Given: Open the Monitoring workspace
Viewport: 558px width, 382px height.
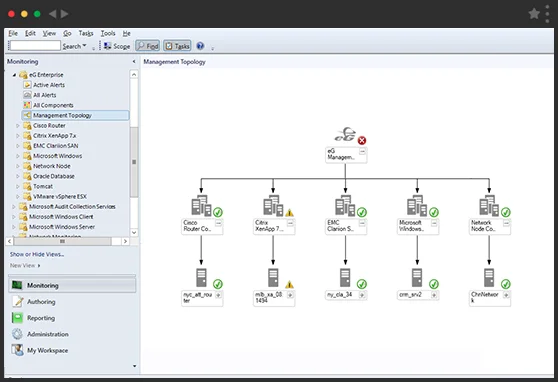Looking at the screenshot, I should pyautogui.click(x=72, y=286).
